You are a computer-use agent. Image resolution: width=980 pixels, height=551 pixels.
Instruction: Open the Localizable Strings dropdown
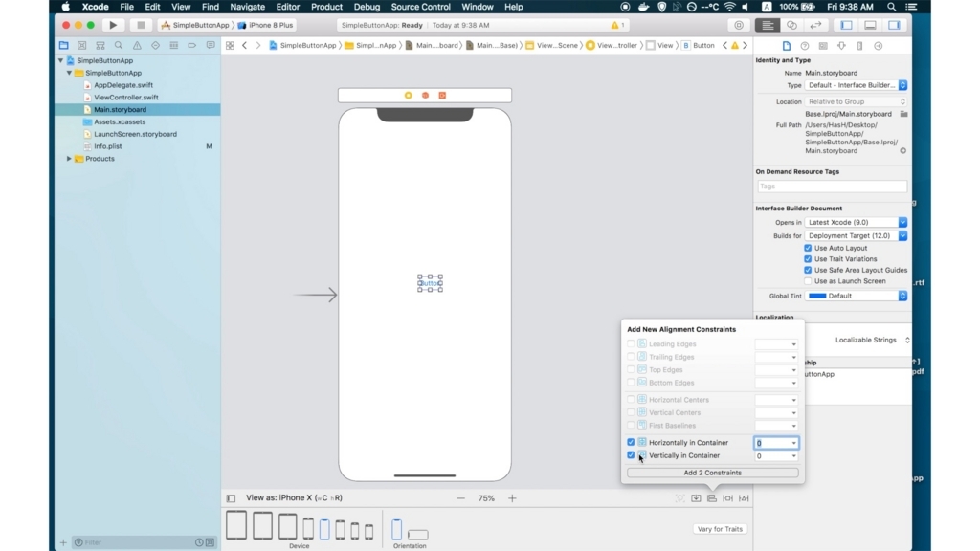(x=872, y=340)
